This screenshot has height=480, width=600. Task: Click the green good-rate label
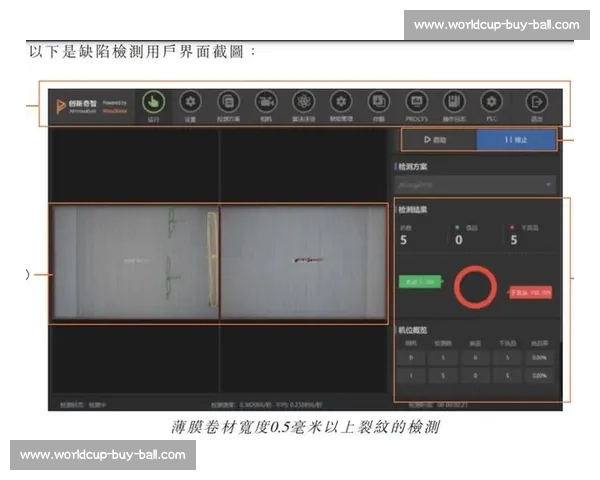[420, 282]
